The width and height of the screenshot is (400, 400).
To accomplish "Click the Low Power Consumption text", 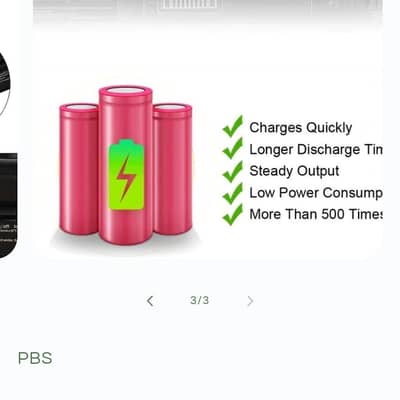I will 316,193.
